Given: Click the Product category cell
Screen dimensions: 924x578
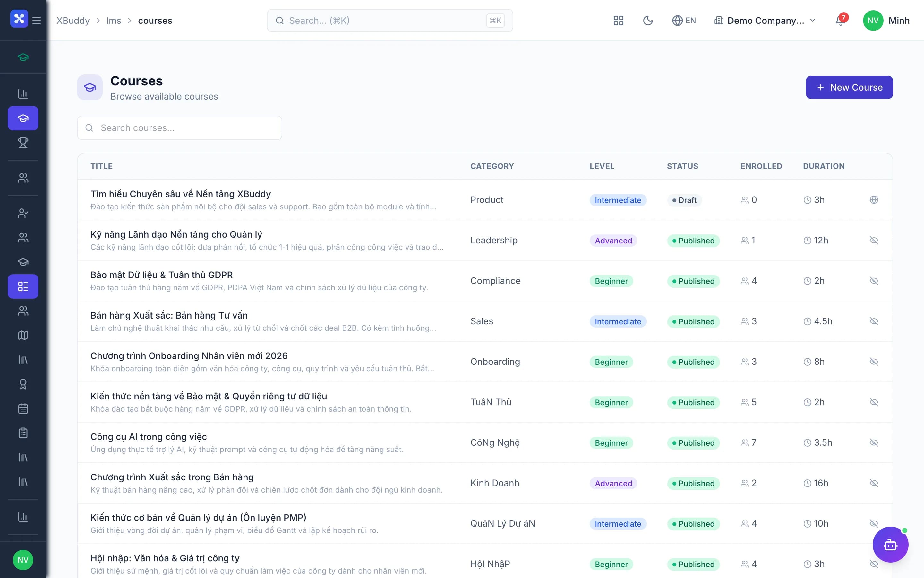Looking at the screenshot, I should pos(487,200).
